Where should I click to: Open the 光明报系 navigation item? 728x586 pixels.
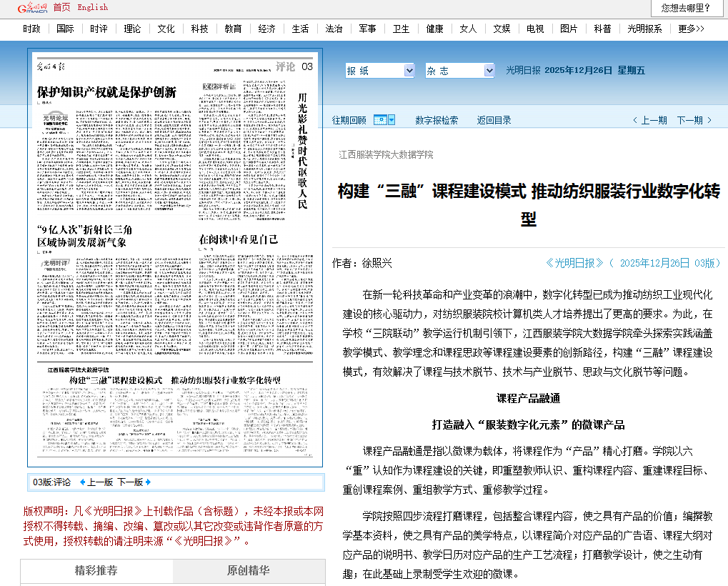(x=644, y=29)
